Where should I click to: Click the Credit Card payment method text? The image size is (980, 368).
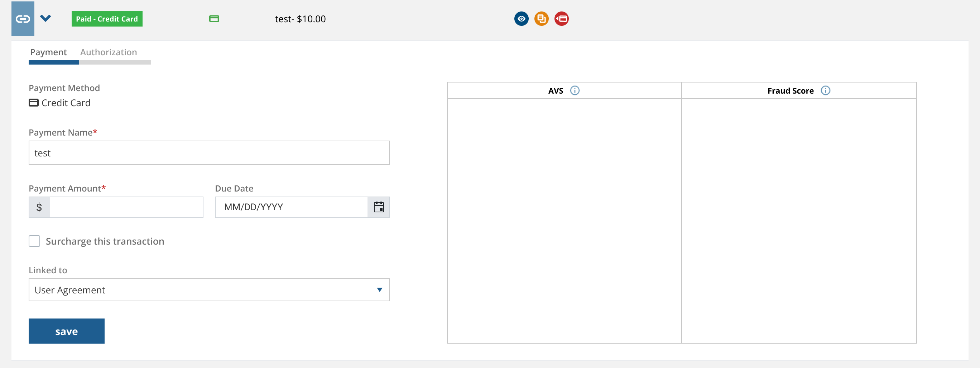tap(66, 103)
